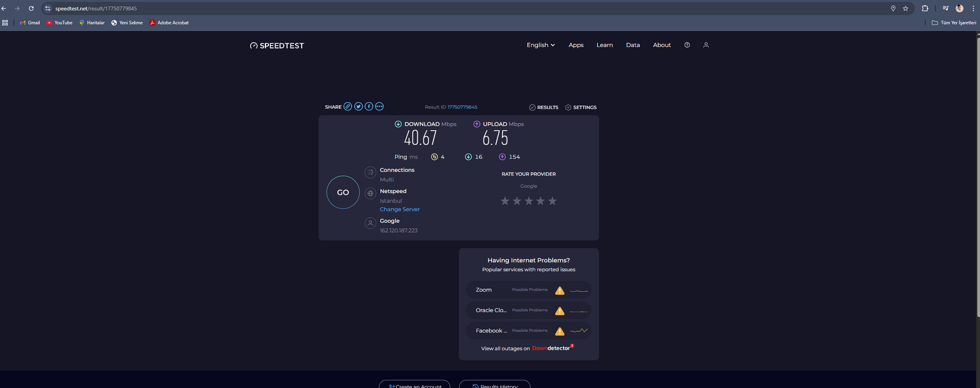Open the Learn menu item
Viewport: 980px width, 388px height.
(x=604, y=45)
